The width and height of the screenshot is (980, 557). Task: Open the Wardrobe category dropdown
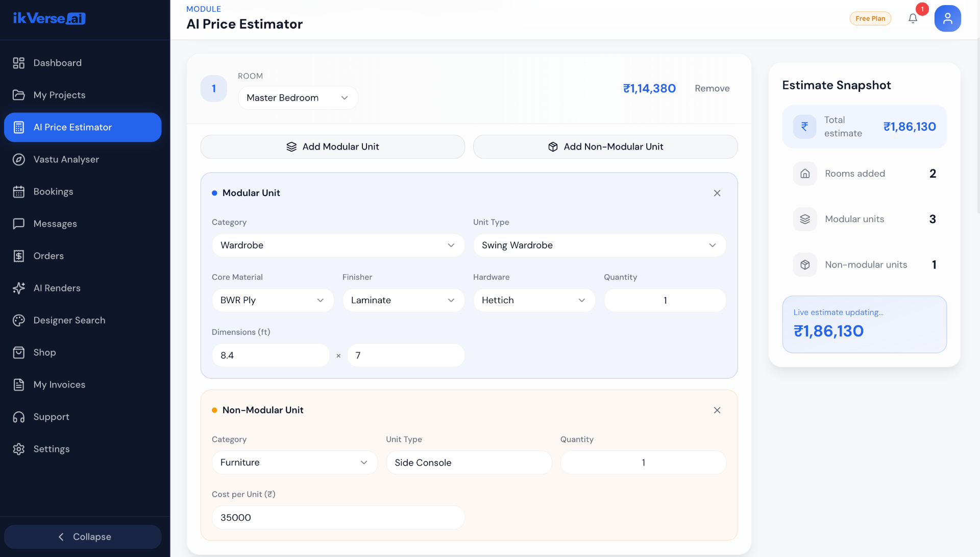338,245
